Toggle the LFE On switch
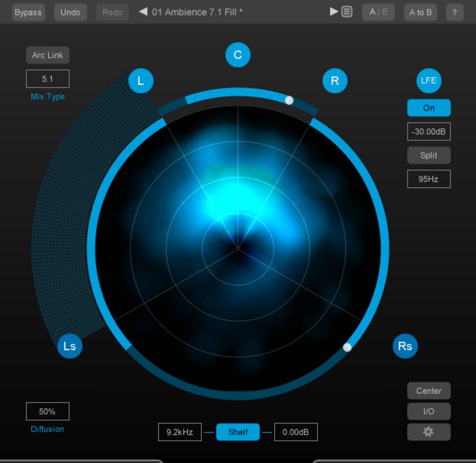The width and height of the screenshot is (476, 463). pyautogui.click(x=428, y=108)
